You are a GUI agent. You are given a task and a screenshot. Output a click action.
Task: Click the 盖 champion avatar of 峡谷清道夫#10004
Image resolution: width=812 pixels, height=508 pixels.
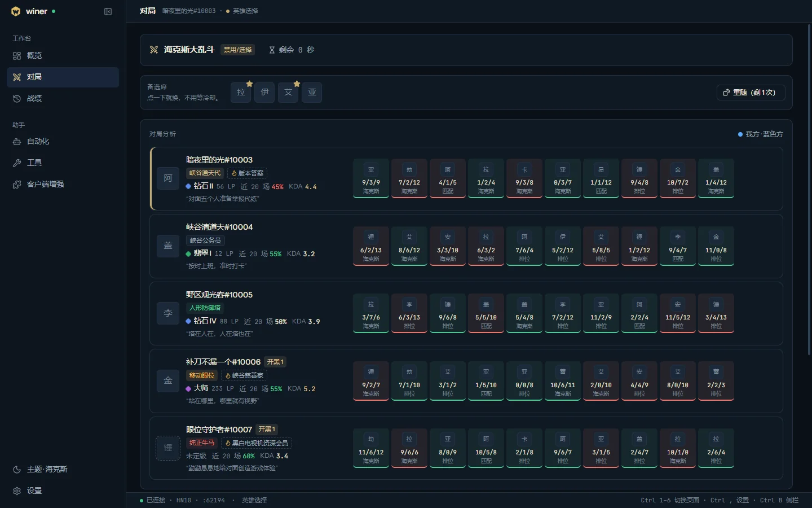click(x=168, y=246)
